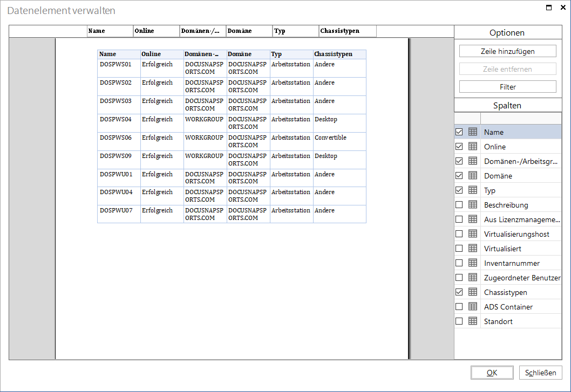The image size is (571, 392).
Task: Click Erfolgreich cell in DOSPWS01 row
Action: coord(162,68)
